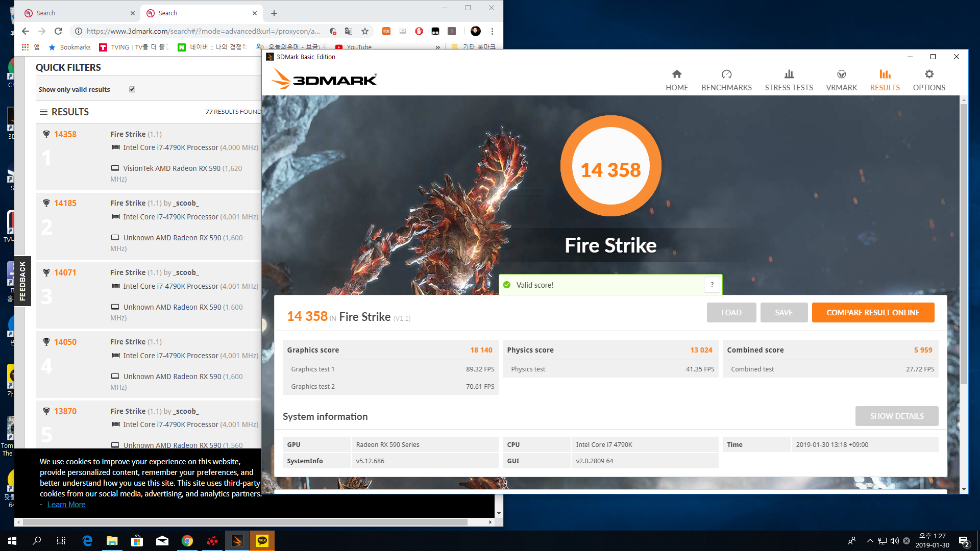Image resolution: width=980 pixels, height=551 pixels.
Task: Switch to Chrome on the taskbar
Action: click(x=187, y=541)
